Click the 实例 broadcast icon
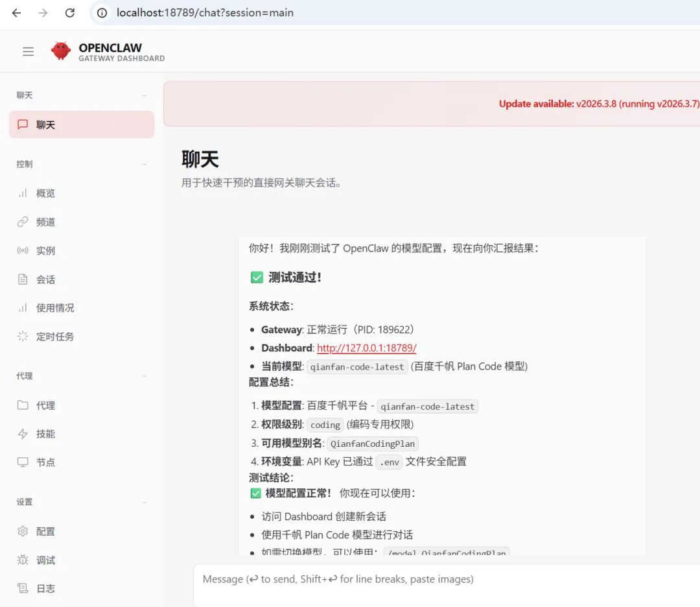The height and width of the screenshot is (607, 700). click(x=23, y=250)
